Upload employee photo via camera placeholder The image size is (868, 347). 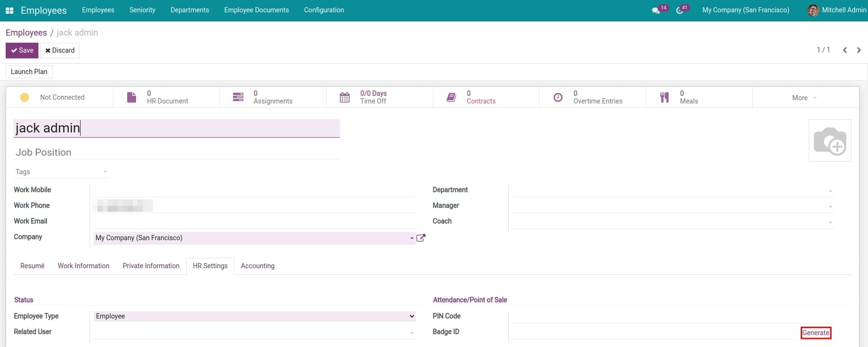(x=830, y=141)
